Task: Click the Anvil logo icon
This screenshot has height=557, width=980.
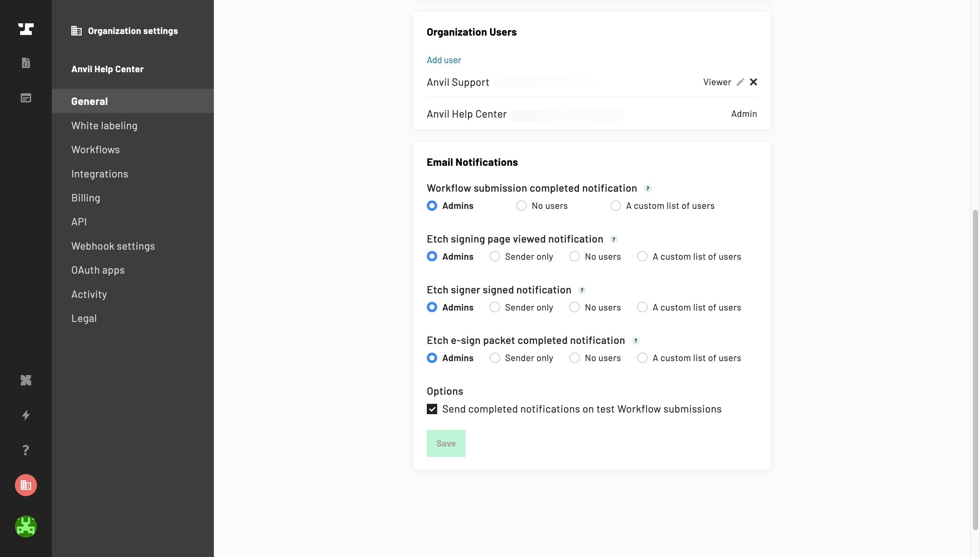Action: pos(26,29)
